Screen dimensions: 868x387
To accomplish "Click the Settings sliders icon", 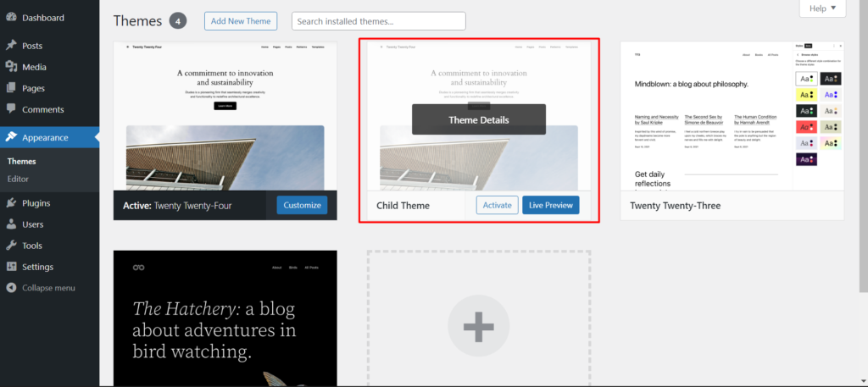I will (x=11, y=267).
